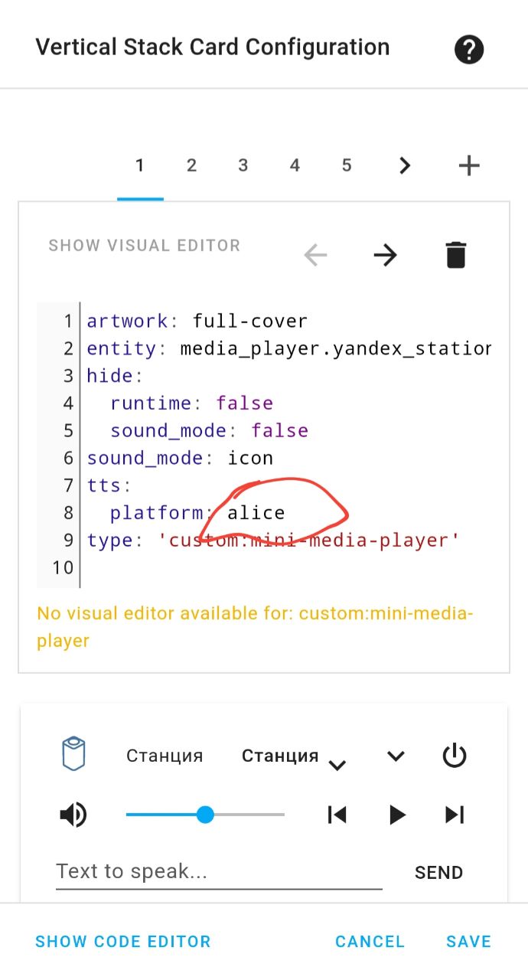
Task: Open the sound mode chevron dropdown
Action: pos(395,756)
